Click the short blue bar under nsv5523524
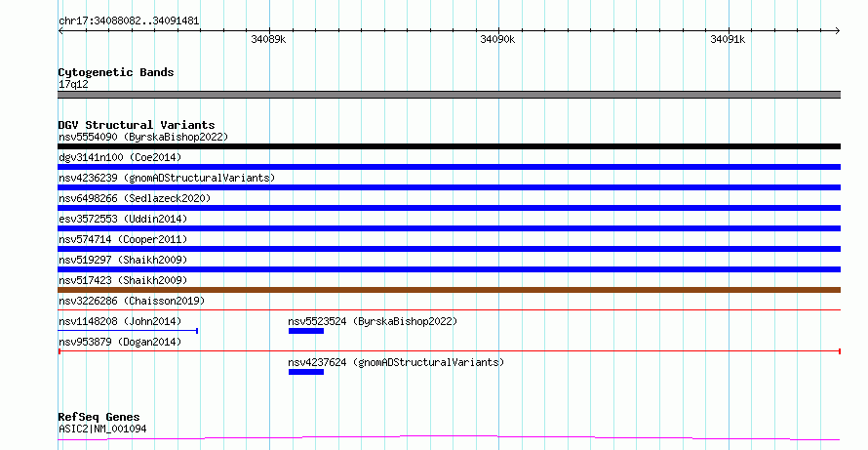Image resolution: width=868 pixels, height=450 pixels. pyautogui.click(x=306, y=331)
